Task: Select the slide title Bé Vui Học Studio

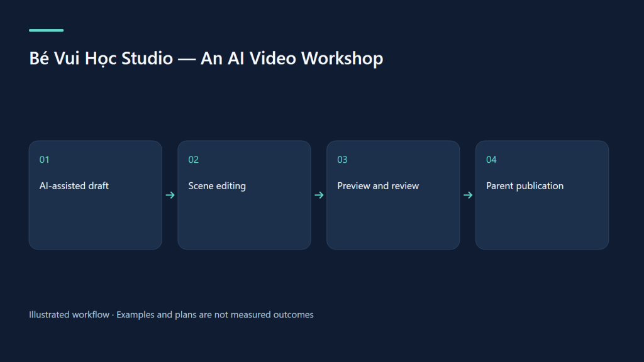Action: 206,58
